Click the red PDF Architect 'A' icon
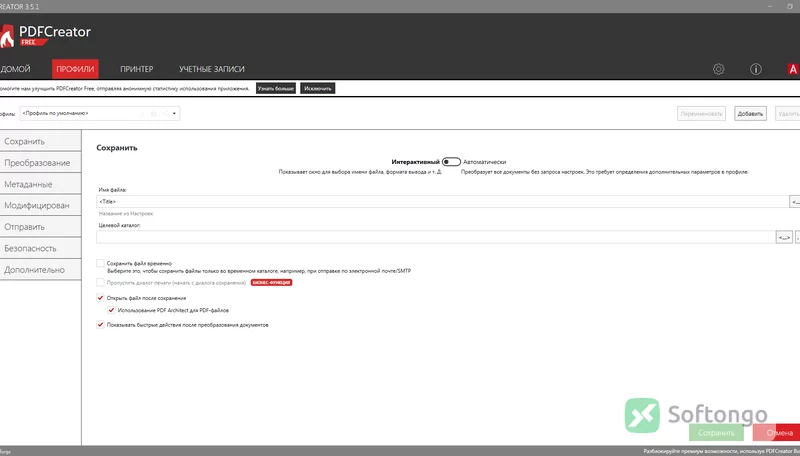 793,69
